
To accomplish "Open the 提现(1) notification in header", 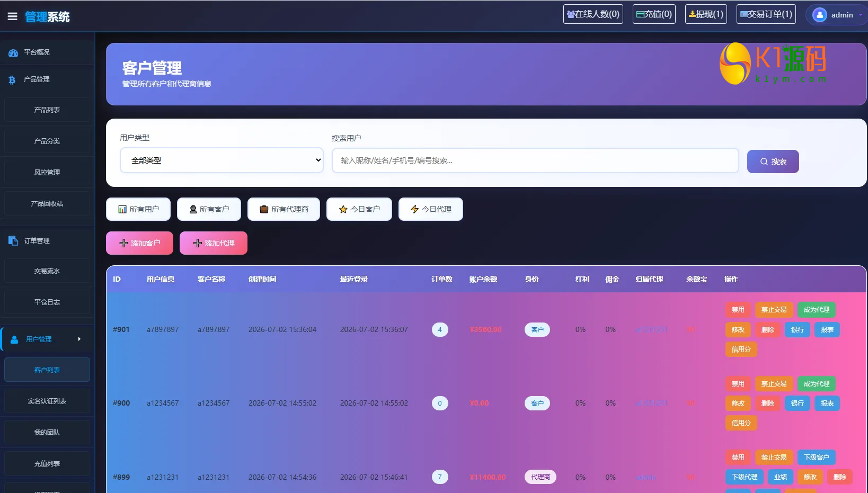I will click(x=706, y=14).
